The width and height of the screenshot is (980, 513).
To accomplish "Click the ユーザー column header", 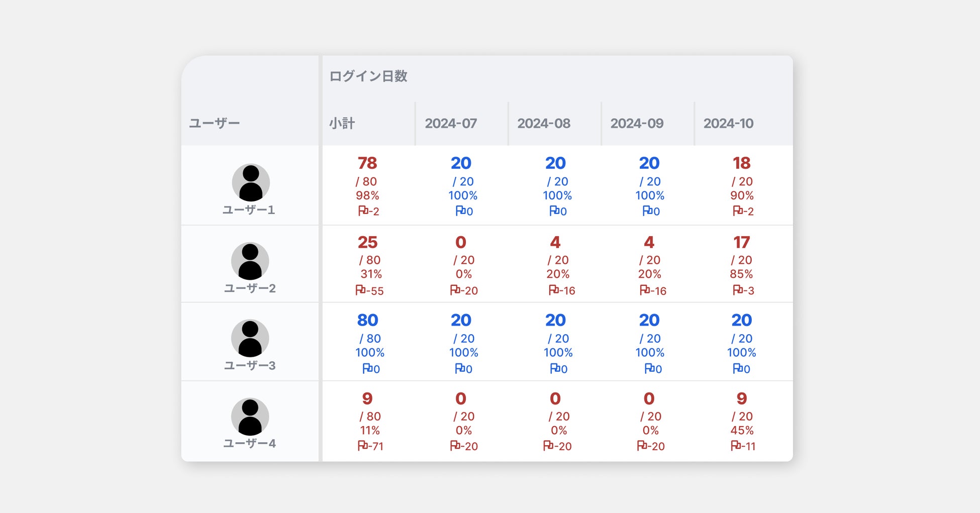I will point(215,124).
